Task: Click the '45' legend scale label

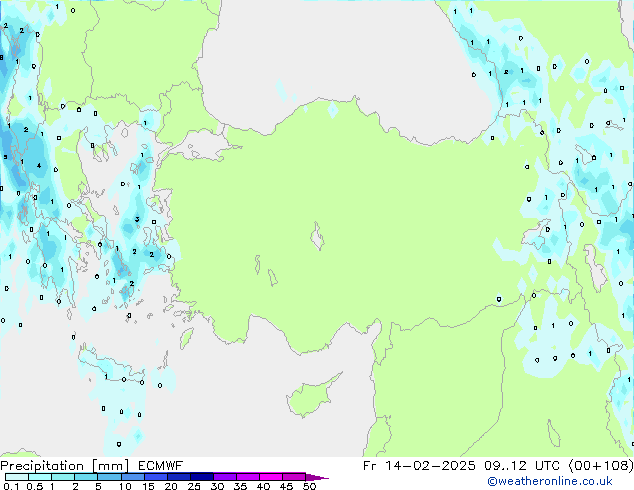Action: [286, 486]
